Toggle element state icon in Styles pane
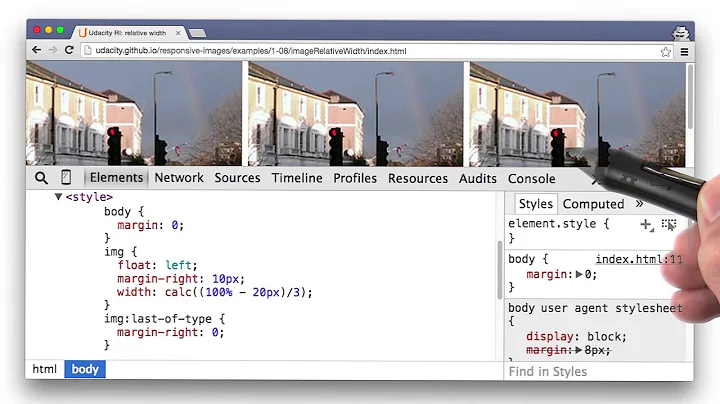 669,224
